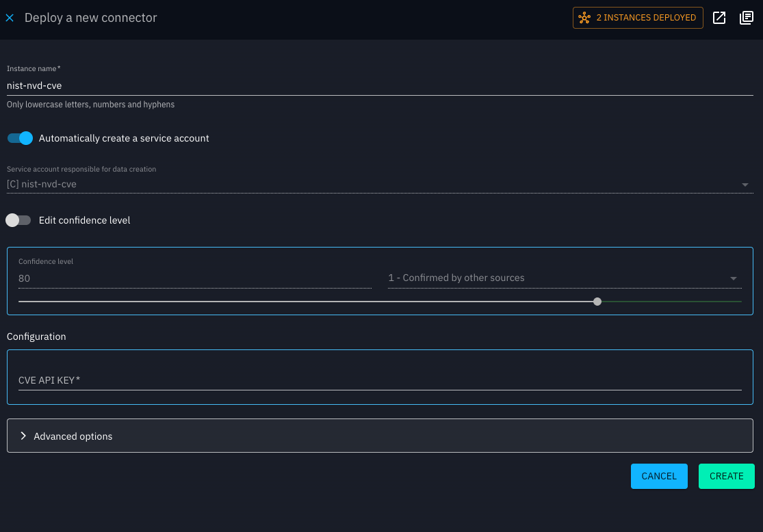Screen dimensions: 763x532
Task: Click into the CVE API KEY field
Action: coord(380,380)
